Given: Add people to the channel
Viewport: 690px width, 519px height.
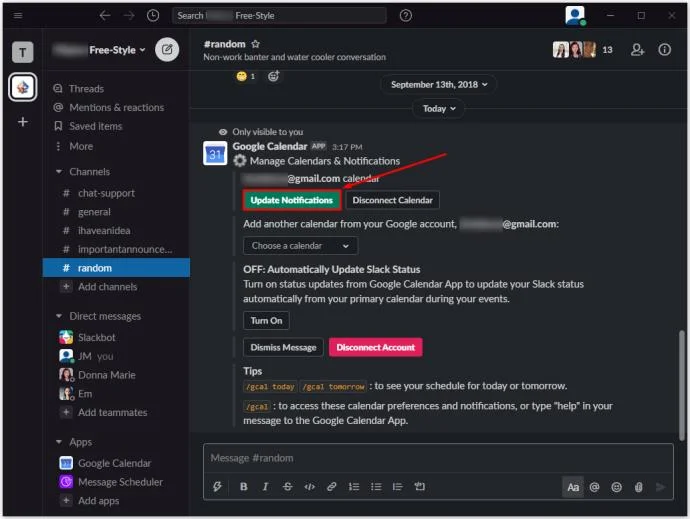Looking at the screenshot, I should 637,50.
